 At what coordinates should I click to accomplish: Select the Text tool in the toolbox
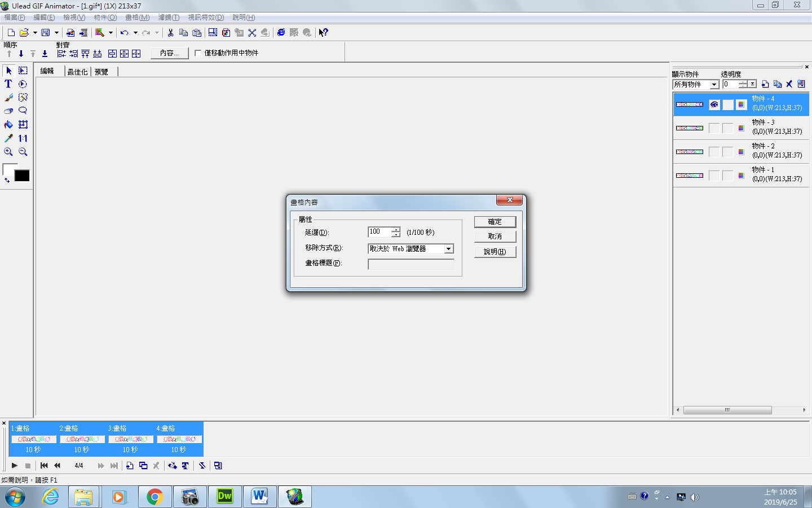tap(8, 84)
